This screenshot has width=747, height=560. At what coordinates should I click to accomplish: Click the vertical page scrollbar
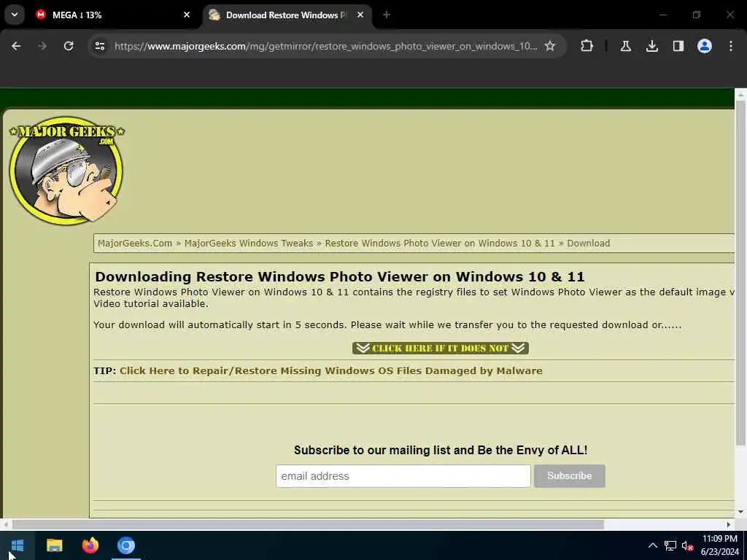740,274
